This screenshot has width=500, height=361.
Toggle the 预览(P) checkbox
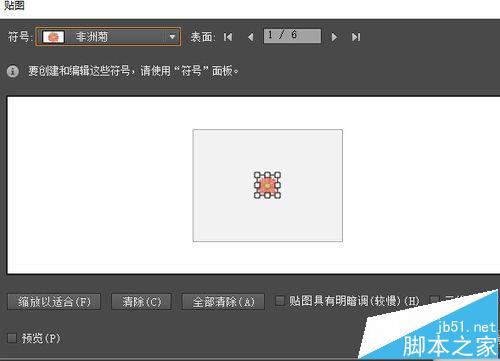click(12, 338)
